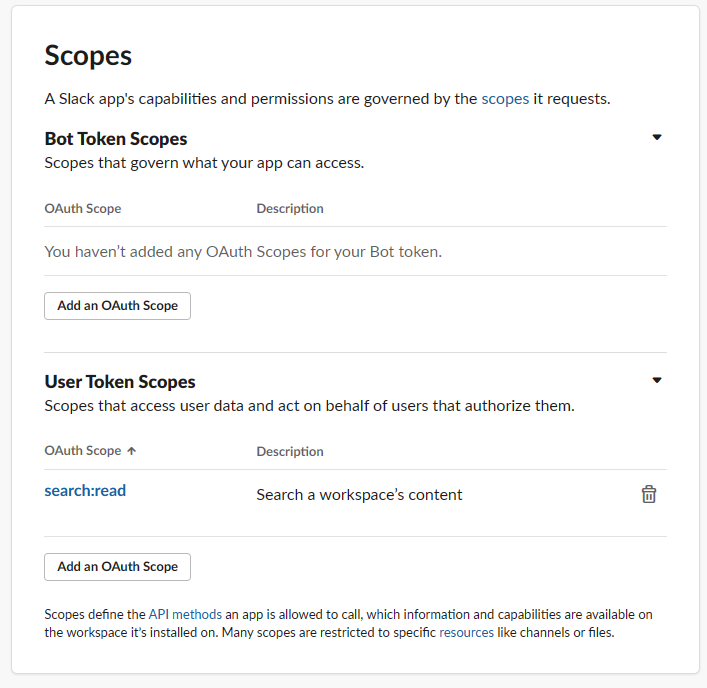Viewport: 707px width, 688px height.
Task: Click 'Scopes that access user data' subtitle
Action: coord(309,406)
